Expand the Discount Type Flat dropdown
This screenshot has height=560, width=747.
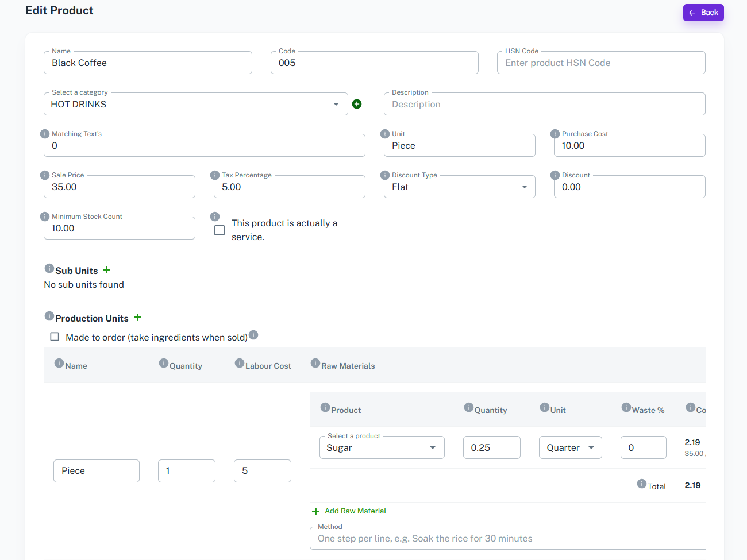tap(460, 187)
